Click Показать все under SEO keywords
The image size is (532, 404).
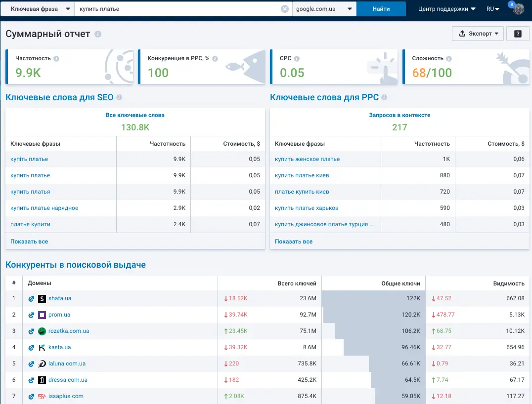(29, 242)
